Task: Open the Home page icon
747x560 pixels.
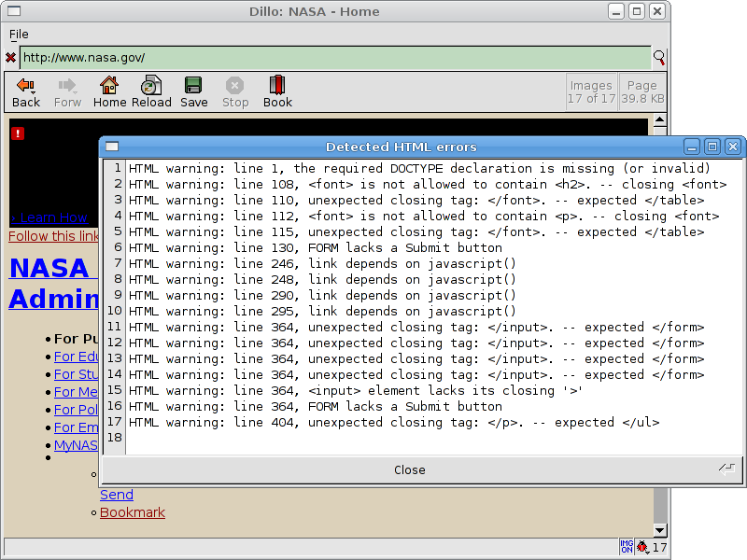Action: [x=109, y=92]
